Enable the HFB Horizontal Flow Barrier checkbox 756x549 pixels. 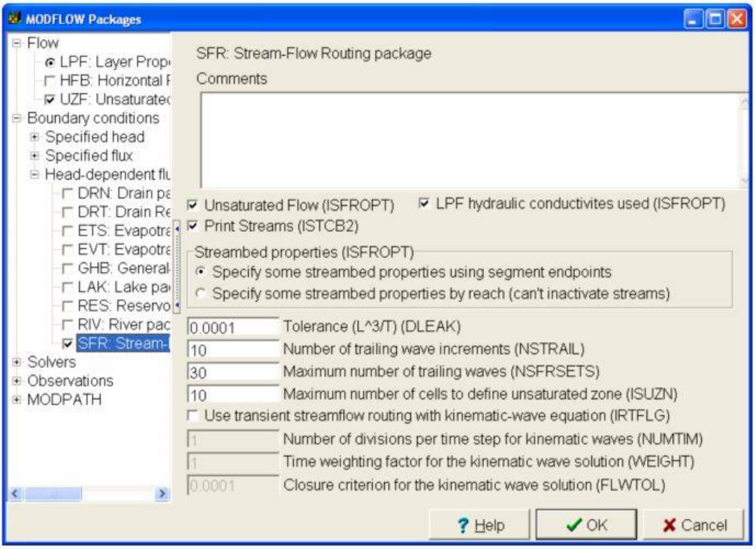click(x=50, y=81)
